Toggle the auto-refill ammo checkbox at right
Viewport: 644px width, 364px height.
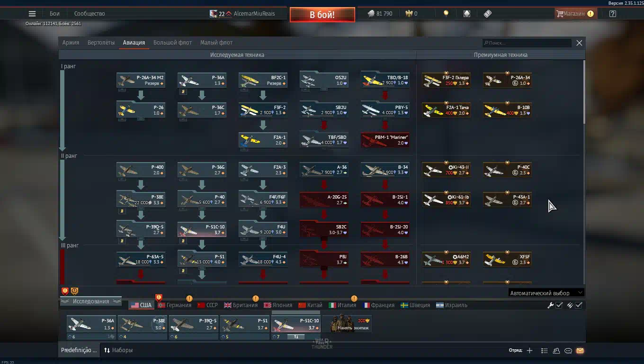coord(579,305)
